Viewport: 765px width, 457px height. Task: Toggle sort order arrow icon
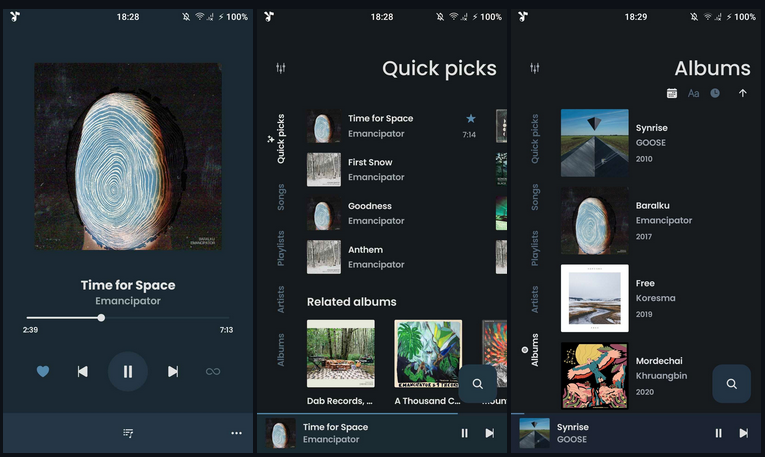[743, 93]
